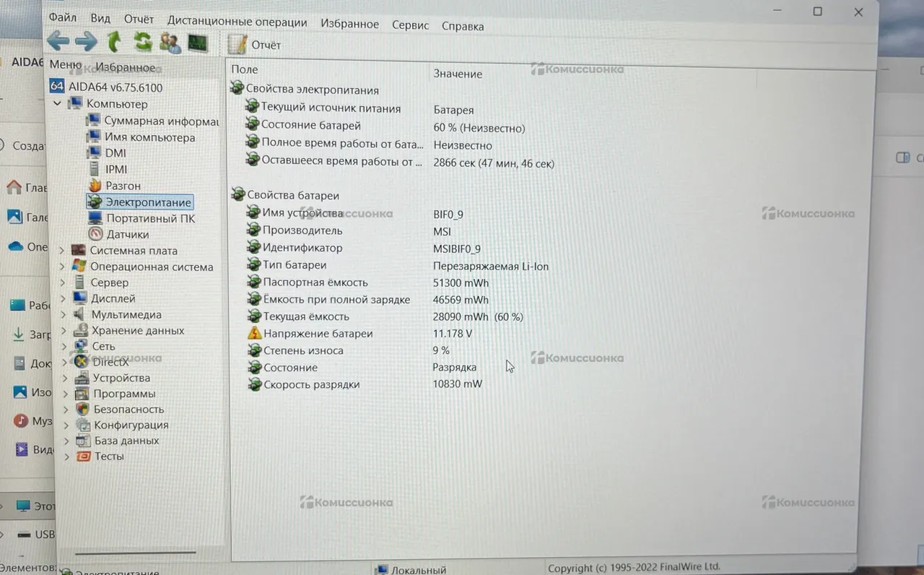
Task: Maximize the AIDA64 window
Action: click(817, 11)
